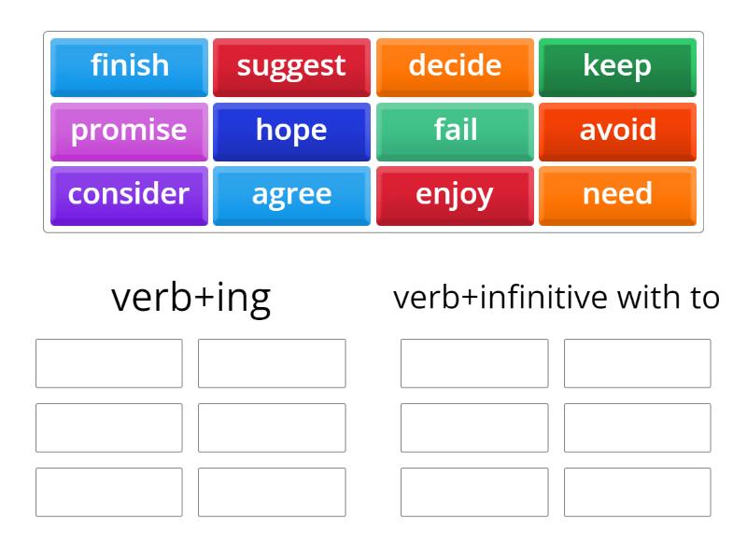Click the red "enjoy" tile
Screen dimensions: 747x560
click(x=455, y=195)
